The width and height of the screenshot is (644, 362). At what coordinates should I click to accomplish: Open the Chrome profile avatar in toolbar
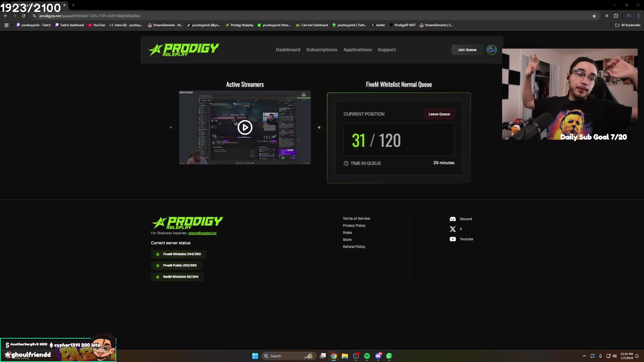coord(629,16)
